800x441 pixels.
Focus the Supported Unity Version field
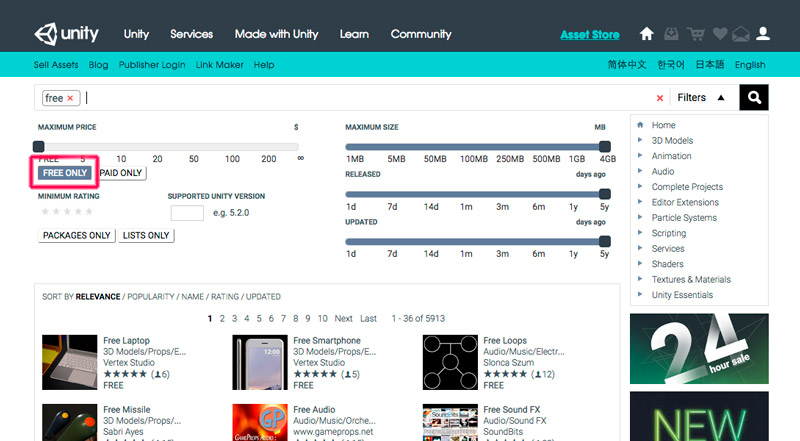click(187, 213)
